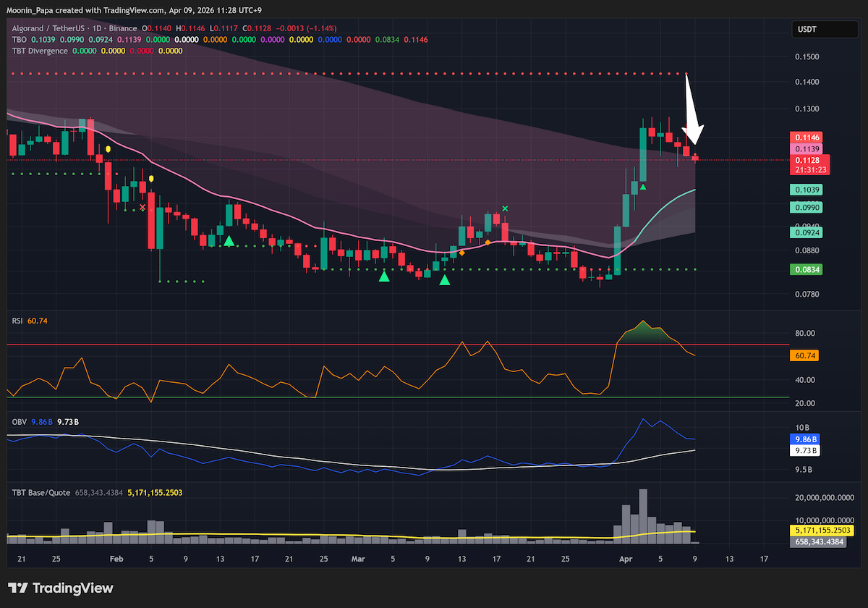Click the Feb label on the time axis
Viewport: 868px width, 608px height.
point(116,560)
